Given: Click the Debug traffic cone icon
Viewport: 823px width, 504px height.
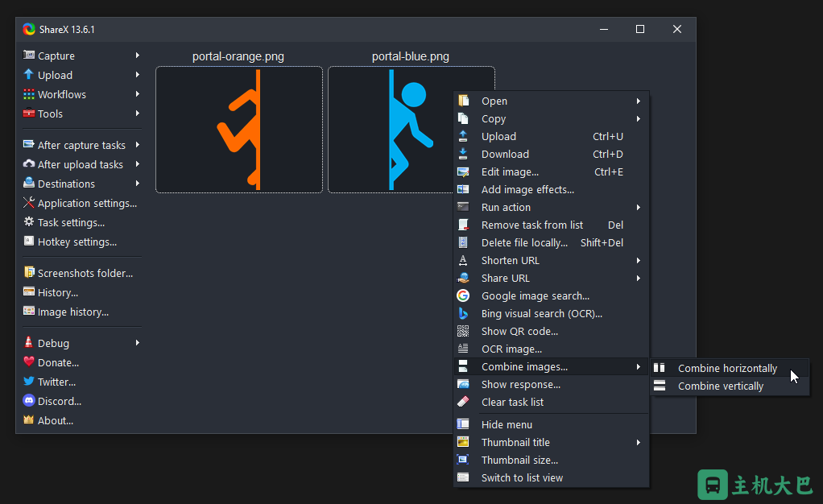Looking at the screenshot, I should click(29, 342).
